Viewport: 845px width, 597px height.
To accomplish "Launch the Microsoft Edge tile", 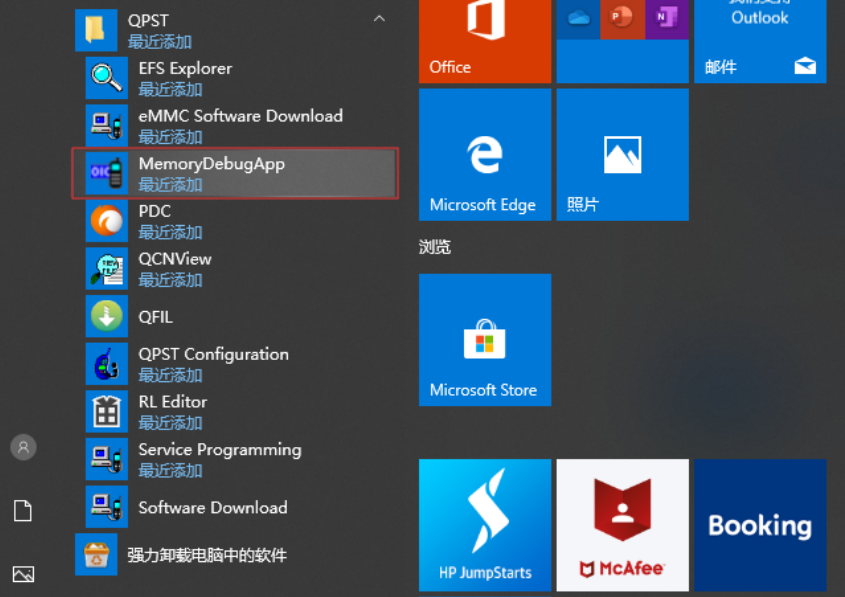I will (x=485, y=155).
